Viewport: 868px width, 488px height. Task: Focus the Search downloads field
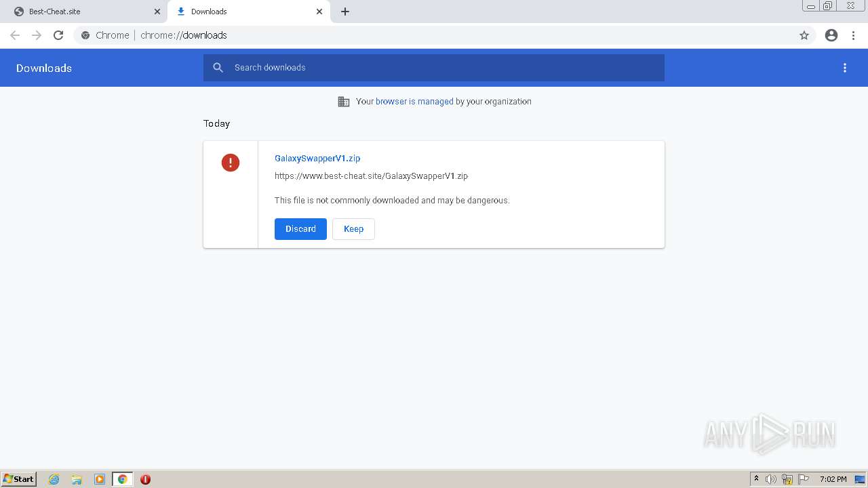pos(434,68)
